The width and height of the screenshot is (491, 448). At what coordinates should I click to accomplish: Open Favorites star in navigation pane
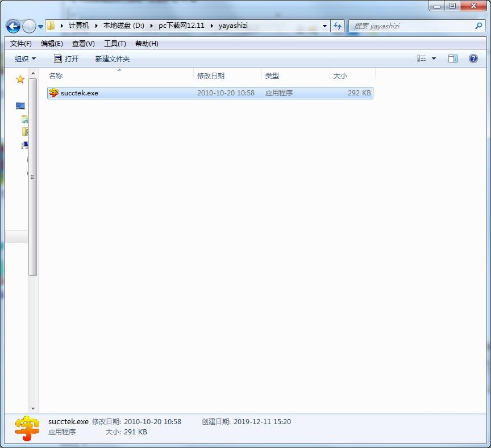[20, 79]
